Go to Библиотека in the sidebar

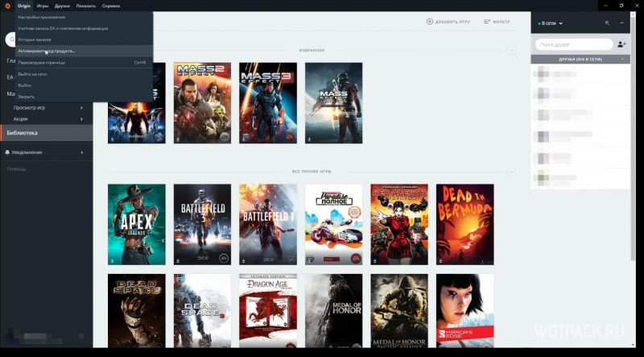[x=47, y=133]
